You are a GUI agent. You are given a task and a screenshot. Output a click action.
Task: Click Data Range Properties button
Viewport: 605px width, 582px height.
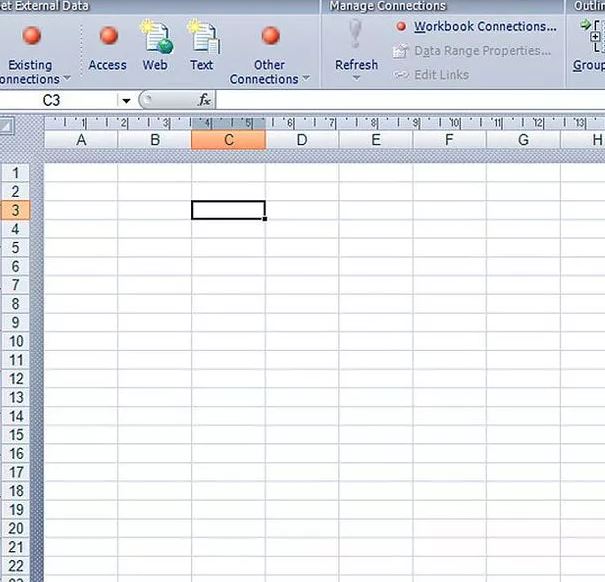[x=483, y=50]
